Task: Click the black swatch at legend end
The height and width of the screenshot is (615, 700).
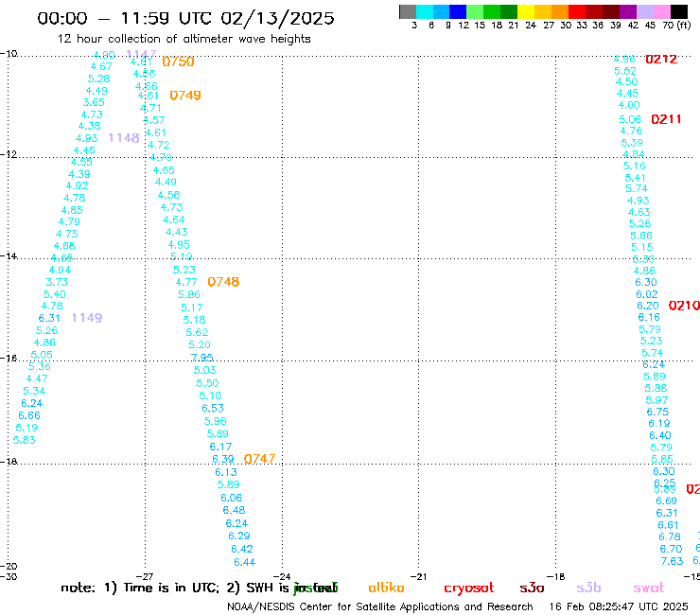Action: (x=678, y=11)
